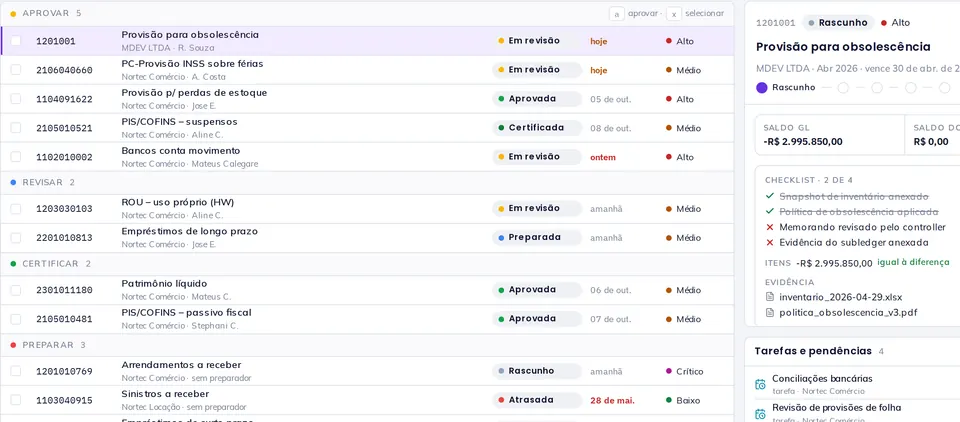960x422 pixels.
Task: Click the Preparada status pill
Action: pos(536,238)
